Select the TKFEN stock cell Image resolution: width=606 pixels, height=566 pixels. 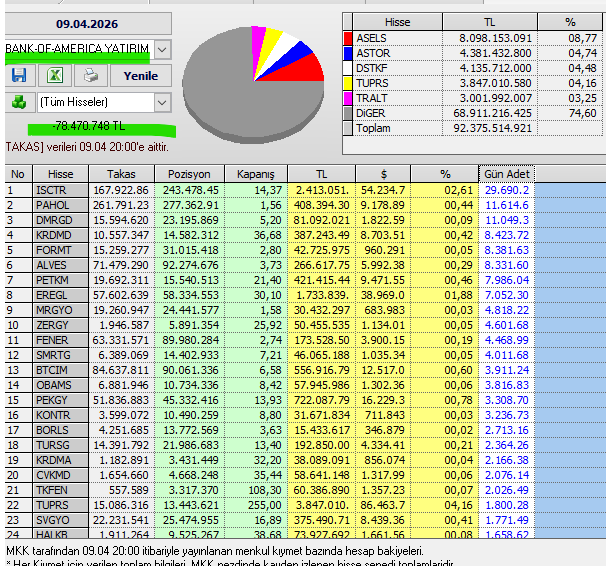point(61,490)
